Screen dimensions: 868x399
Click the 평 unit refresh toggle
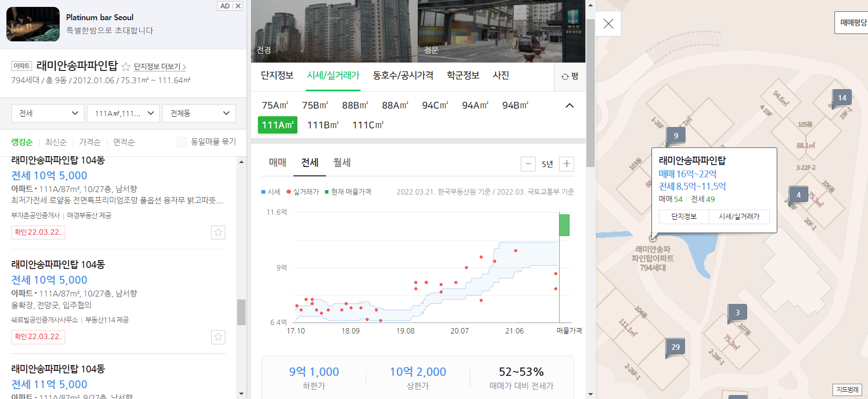click(x=570, y=76)
